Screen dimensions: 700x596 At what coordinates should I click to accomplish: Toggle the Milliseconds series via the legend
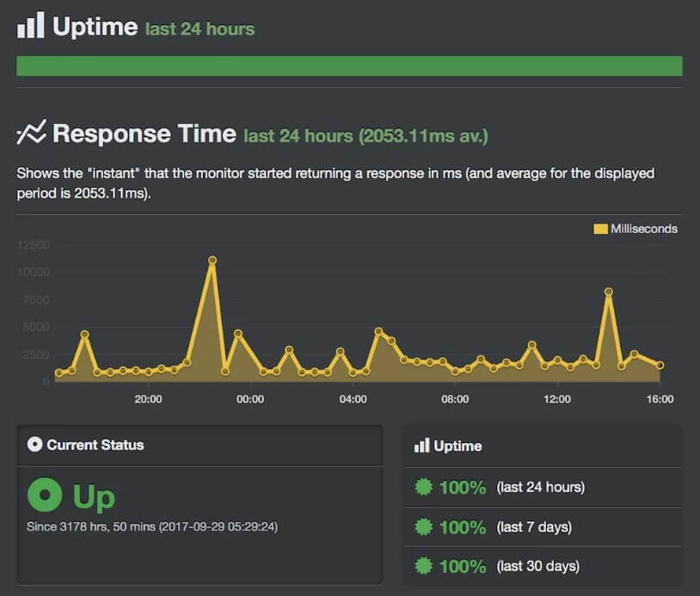point(635,229)
